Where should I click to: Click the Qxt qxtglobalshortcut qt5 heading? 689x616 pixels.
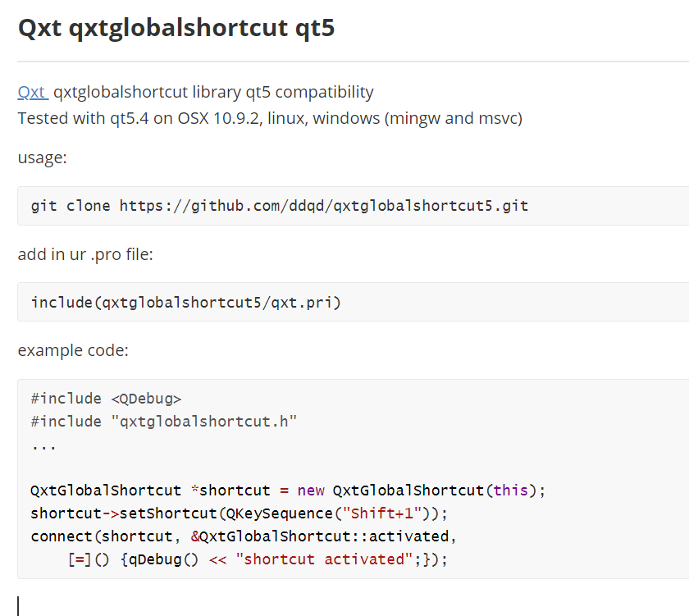[176, 28]
